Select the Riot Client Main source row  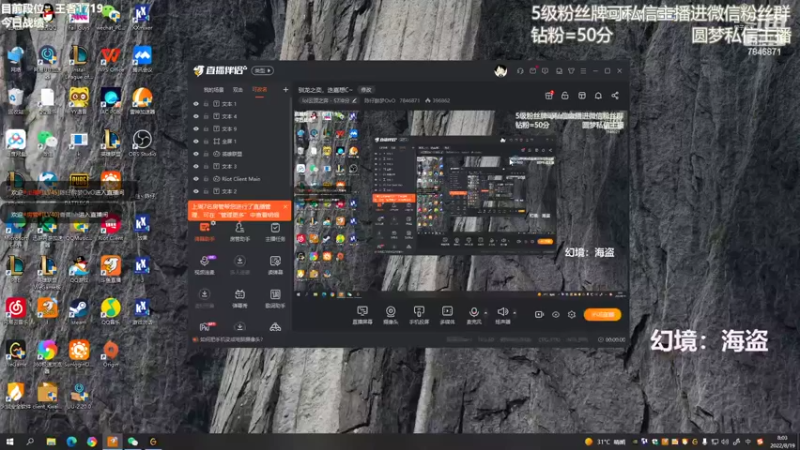point(240,179)
